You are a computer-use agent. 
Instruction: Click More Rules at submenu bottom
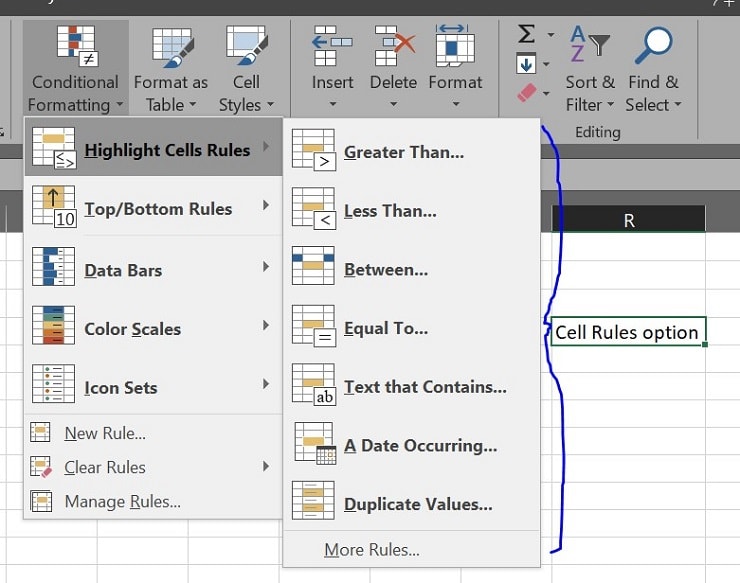click(371, 549)
